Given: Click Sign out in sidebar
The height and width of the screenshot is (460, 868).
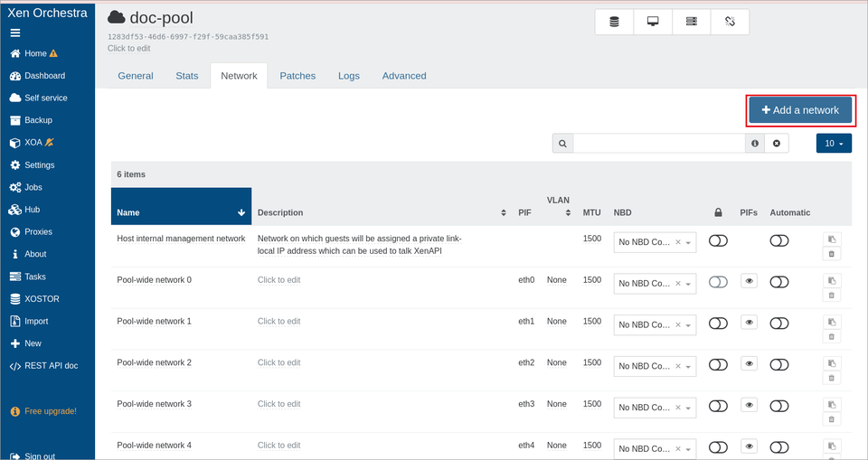Looking at the screenshot, I should click(33, 456).
